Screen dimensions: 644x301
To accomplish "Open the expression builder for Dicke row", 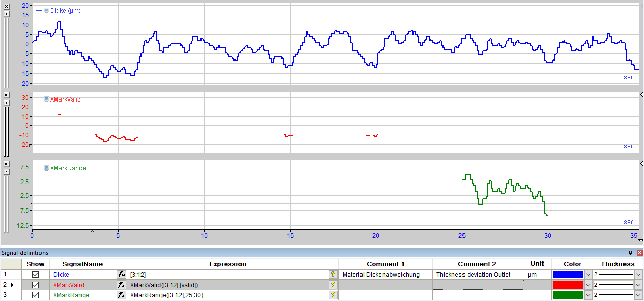I will pyautogui.click(x=122, y=275).
